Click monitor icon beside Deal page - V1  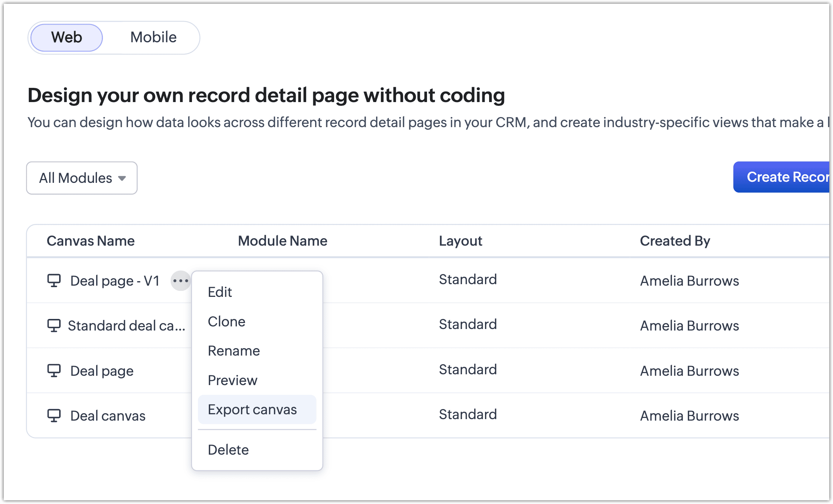pos(54,280)
